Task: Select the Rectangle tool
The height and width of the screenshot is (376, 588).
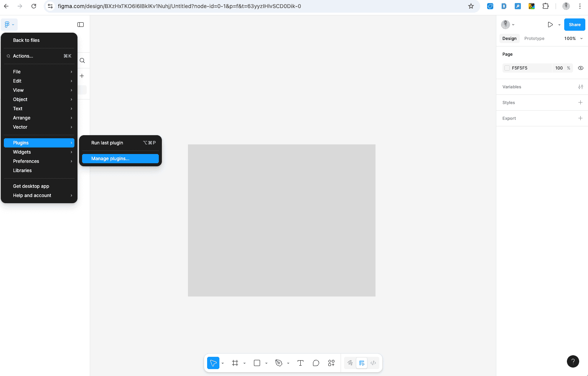Action: [x=257, y=363]
